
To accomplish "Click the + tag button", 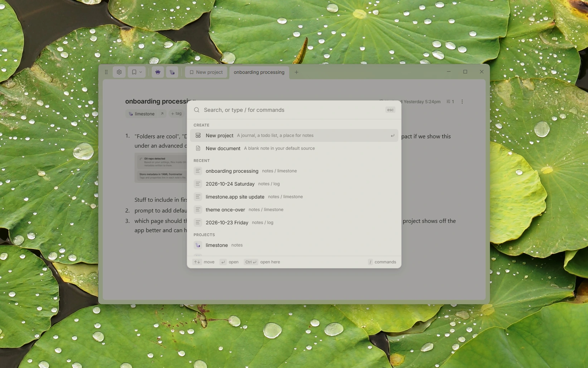I will click(x=176, y=114).
